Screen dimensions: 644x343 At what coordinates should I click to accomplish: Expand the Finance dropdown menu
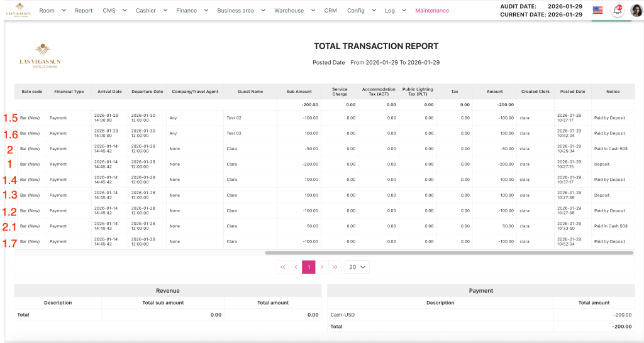coord(192,11)
